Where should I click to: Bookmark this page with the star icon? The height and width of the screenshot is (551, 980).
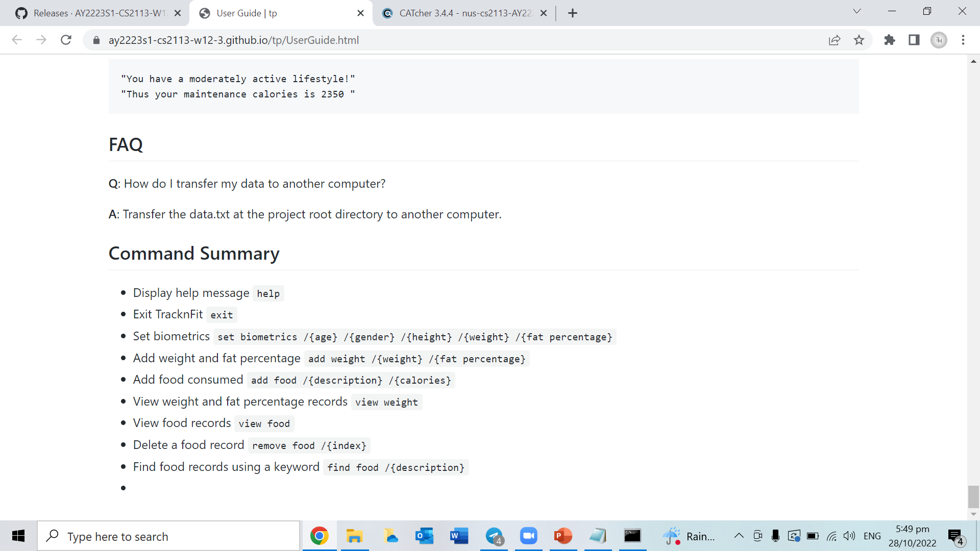pos(859,40)
